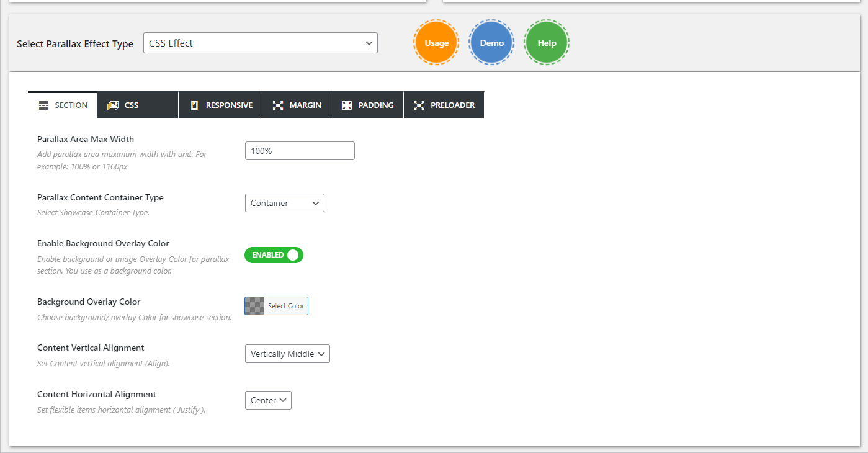Open Parallax Content Container Type dropdown
This screenshot has height=453, width=868.
(285, 203)
